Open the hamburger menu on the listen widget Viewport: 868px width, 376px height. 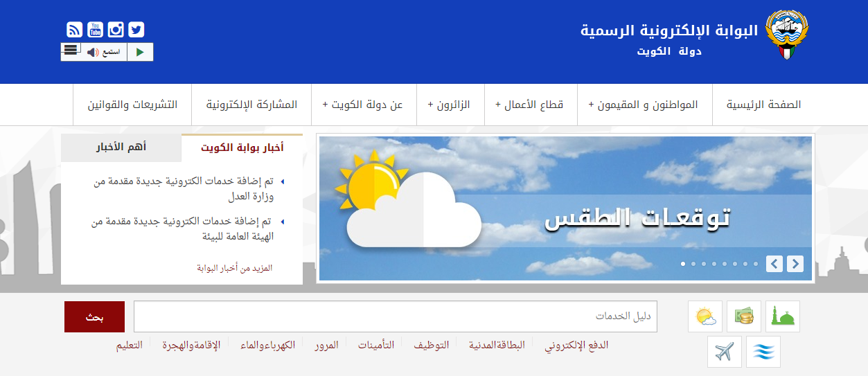click(70, 50)
